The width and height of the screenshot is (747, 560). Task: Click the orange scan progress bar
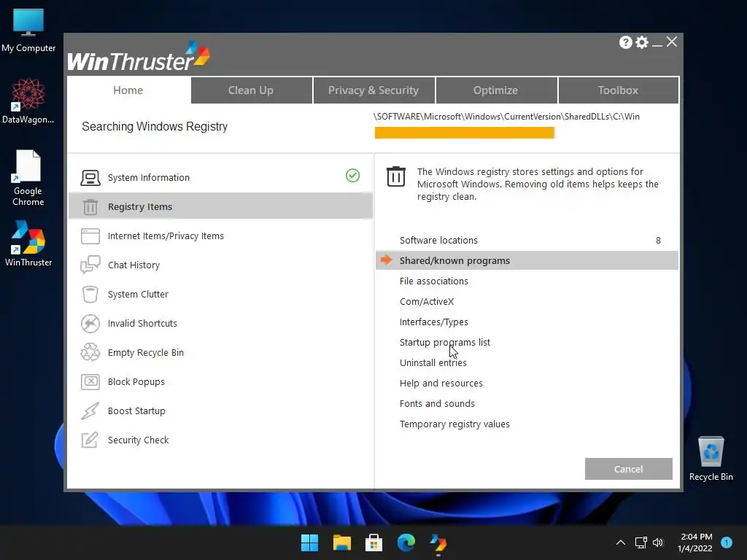coord(465,133)
